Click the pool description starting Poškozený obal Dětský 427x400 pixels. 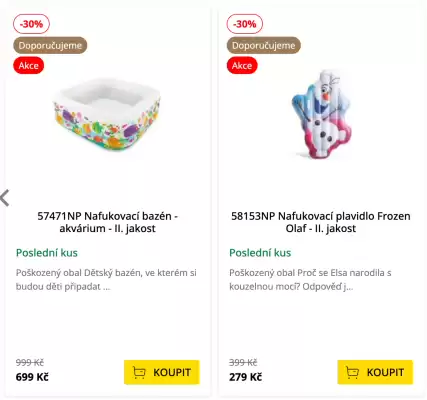tap(106, 280)
